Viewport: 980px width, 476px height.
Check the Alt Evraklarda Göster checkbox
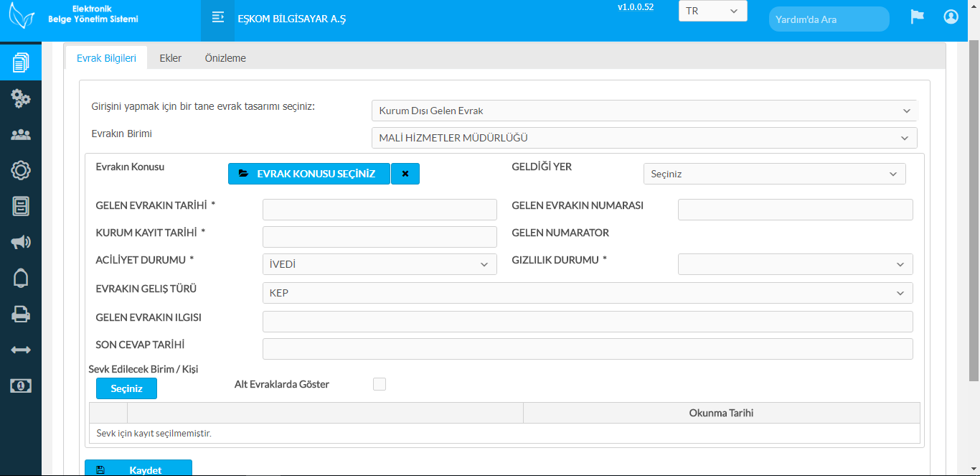[x=380, y=384]
